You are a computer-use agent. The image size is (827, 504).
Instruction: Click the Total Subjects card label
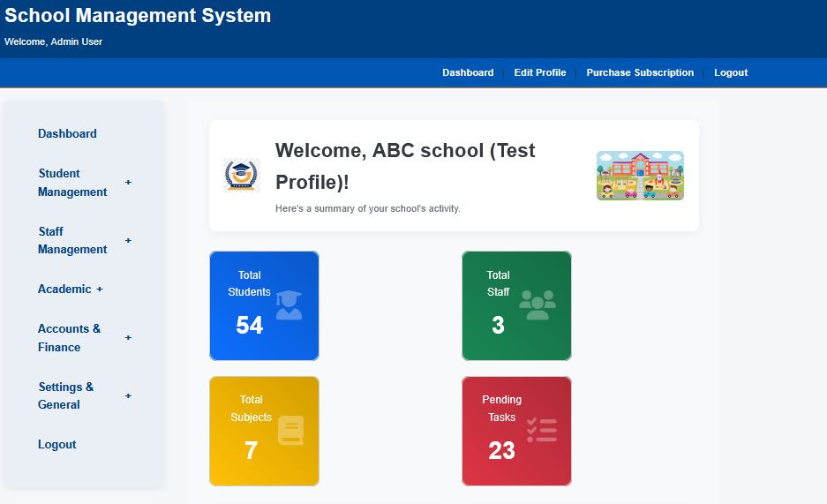pos(251,409)
